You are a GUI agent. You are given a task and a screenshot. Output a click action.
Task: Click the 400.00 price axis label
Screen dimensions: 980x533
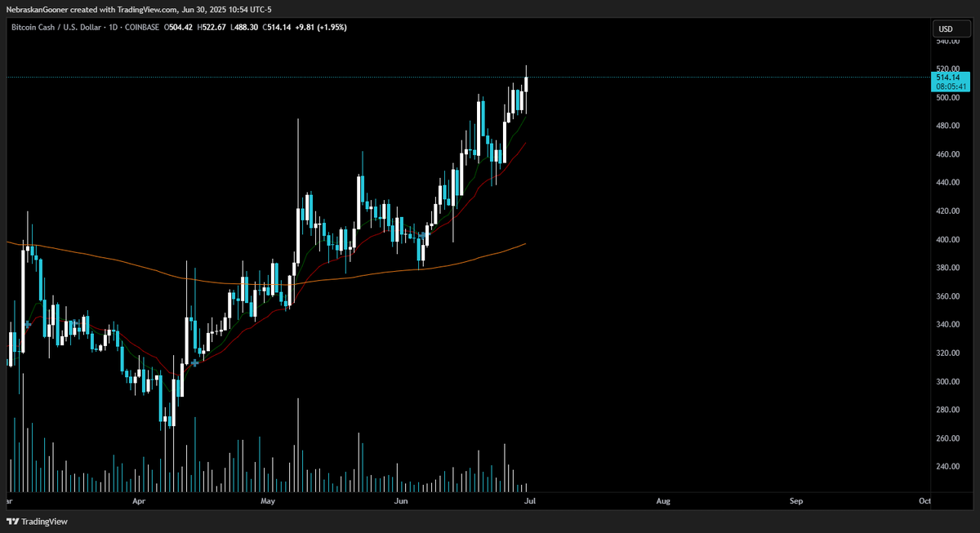pyautogui.click(x=947, y=240)
